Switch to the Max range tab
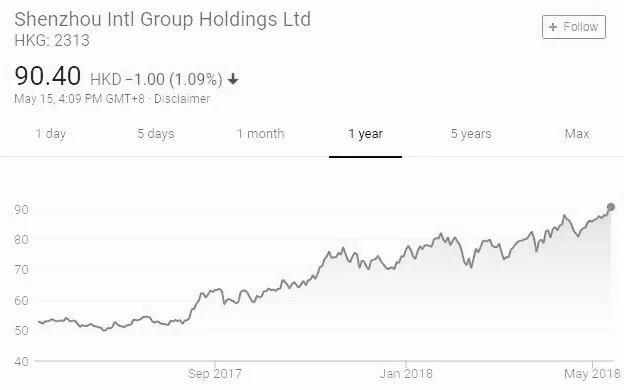This screenshot has height=390, width=624. pyautogui.click(x=577, y=134)
